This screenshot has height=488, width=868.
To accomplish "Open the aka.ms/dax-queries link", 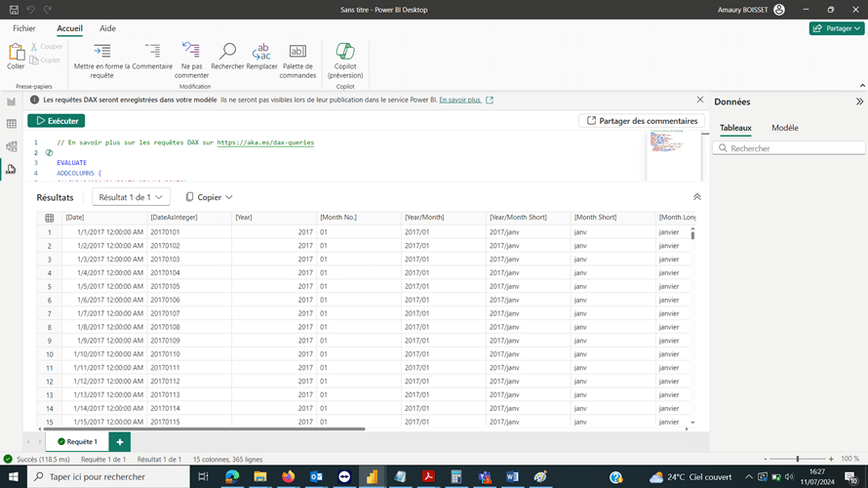I will 265,142.
